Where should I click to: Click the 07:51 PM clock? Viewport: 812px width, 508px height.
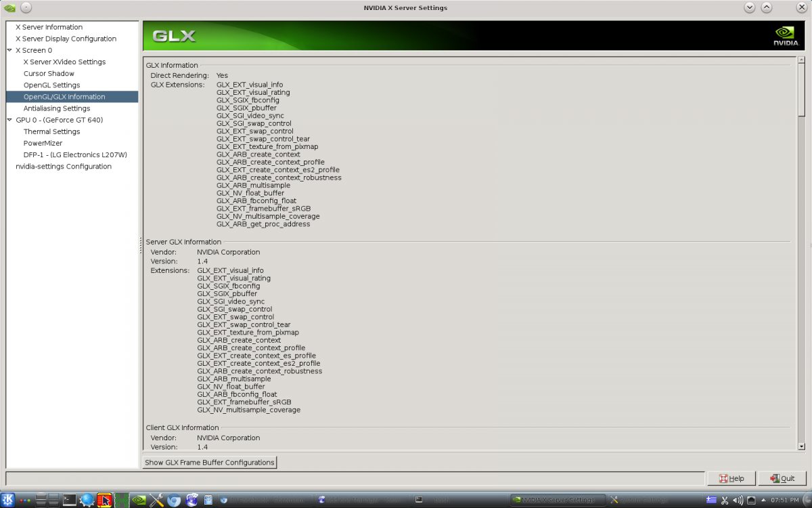tap(785, 500)
